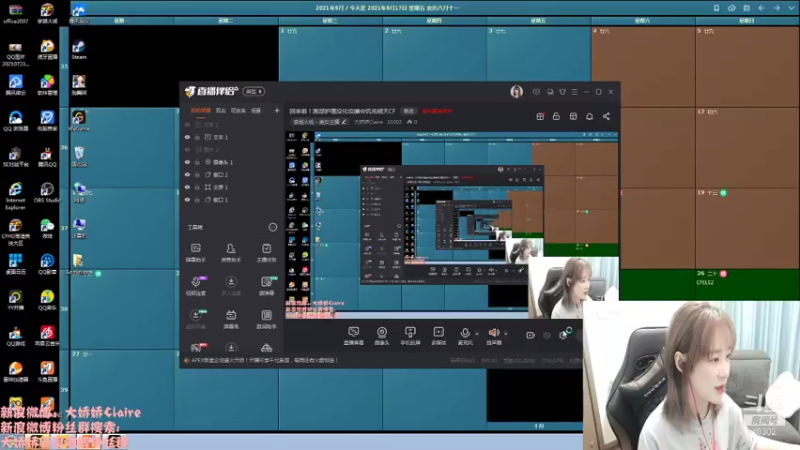Image resolution: width=800 pixels, height=450 pixels.
Task: Add screen capture source from bottom bar
Action: 354,336
